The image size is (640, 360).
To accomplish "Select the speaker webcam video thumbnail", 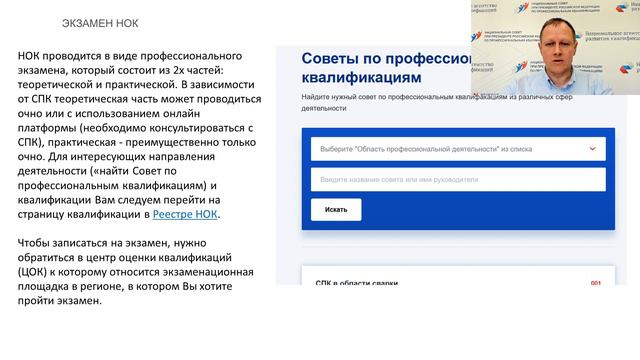I will click(x=556, y=47).
